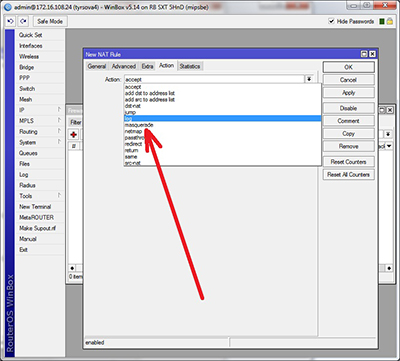
Task: Expand the Routing submenu
Action: pos(40,132)
